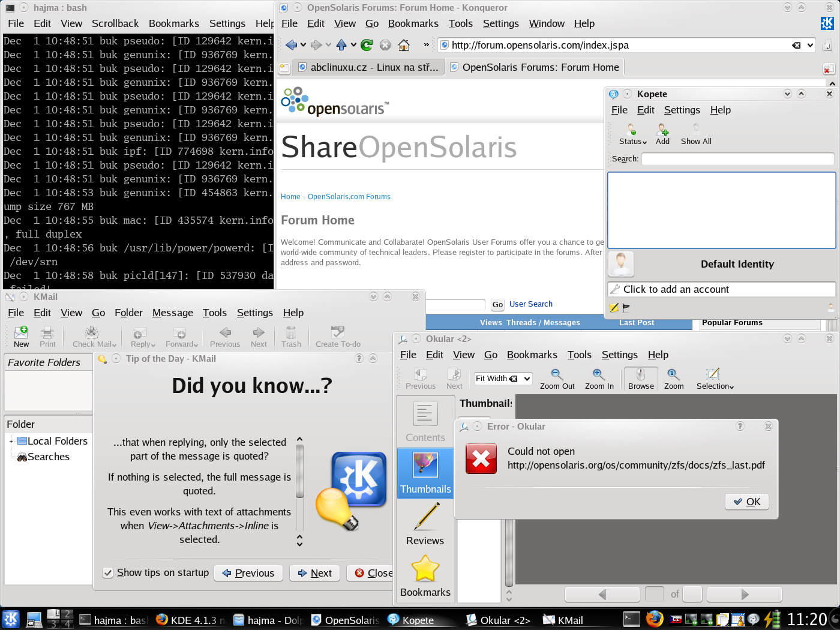Screen dimensions: 840x630
Task: Select Okular's Browse tool
Action: (x=641, y=379)
